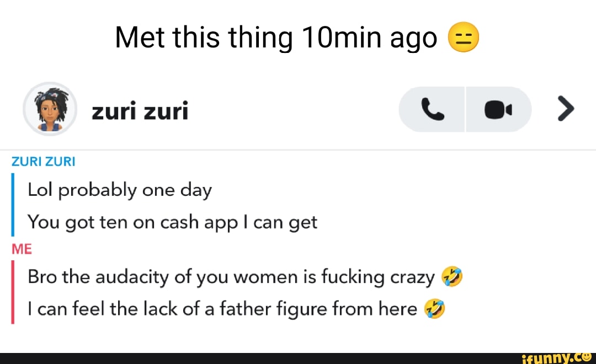Select the message about cash app
The image size is (596, 364).
tap(172, 222)
